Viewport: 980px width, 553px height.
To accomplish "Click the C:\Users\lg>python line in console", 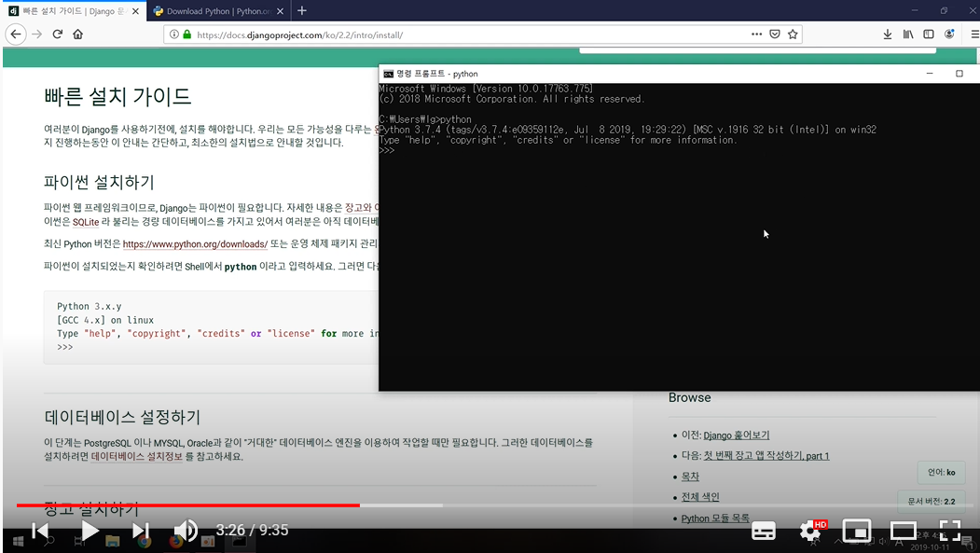I will [x=425, y=119].
